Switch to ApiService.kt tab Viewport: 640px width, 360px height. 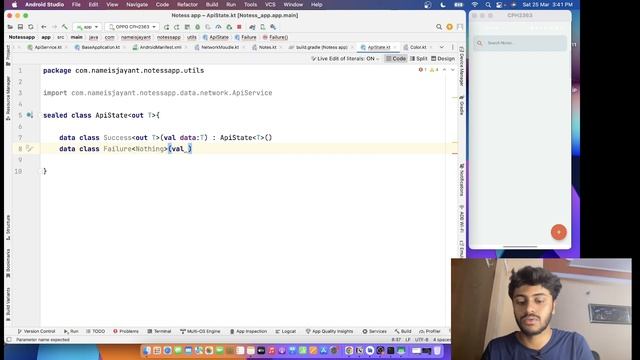click(48, 47)
